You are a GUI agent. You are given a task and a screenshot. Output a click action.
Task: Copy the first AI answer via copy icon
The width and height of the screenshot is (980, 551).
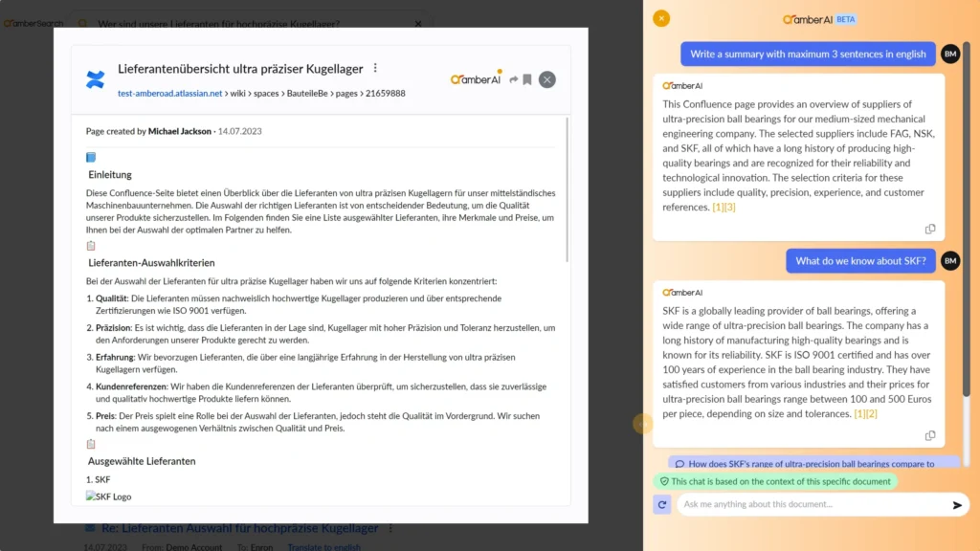pos(930,230)
